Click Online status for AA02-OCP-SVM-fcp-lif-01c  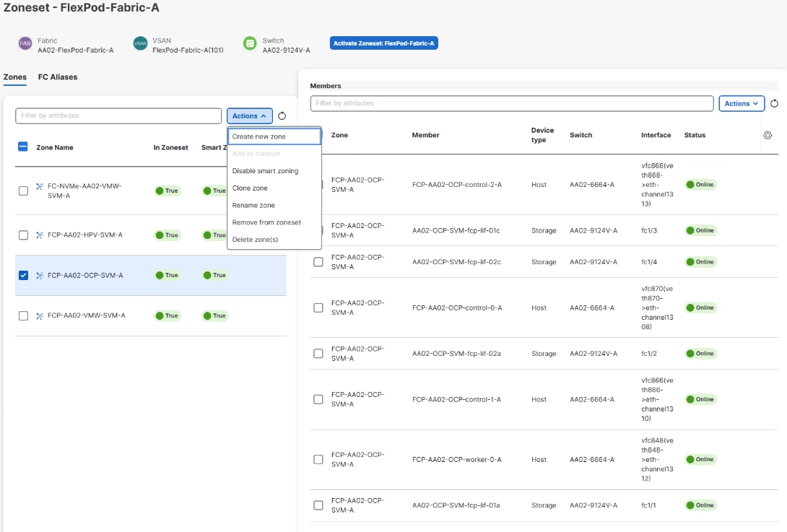[x=700, y=230]
